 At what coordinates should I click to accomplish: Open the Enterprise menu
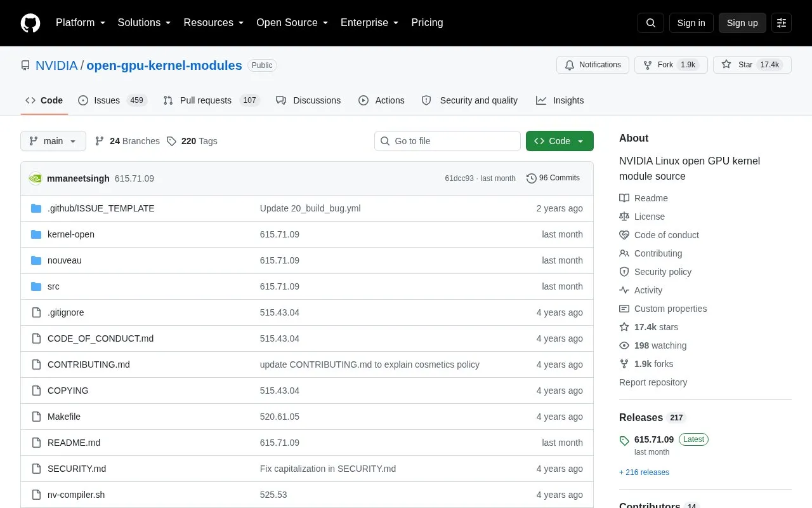click(x=370, y=23)
